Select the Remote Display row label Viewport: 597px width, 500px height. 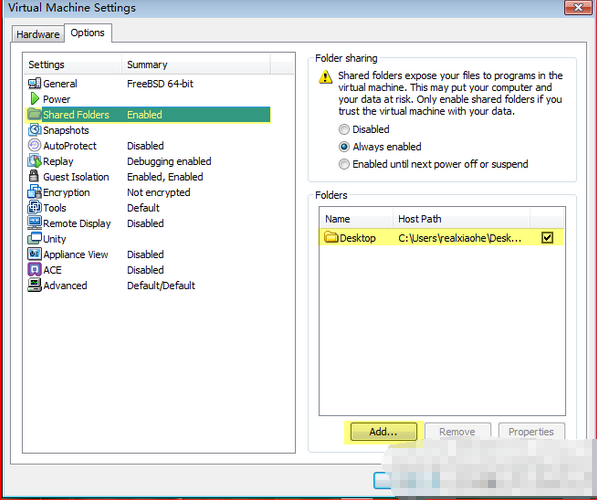pos(77,224)
